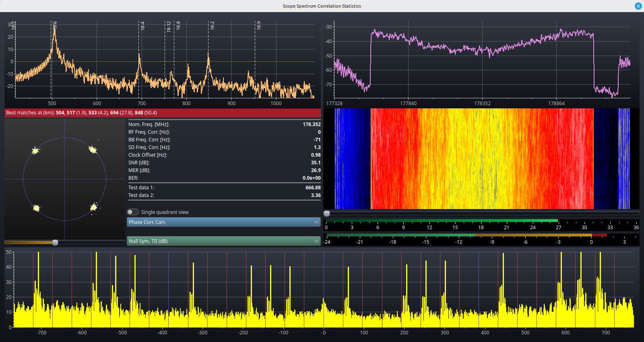
Task: Close the Scope Spectrum Correlation Statistics window
Action: click(x=638, y=6)
